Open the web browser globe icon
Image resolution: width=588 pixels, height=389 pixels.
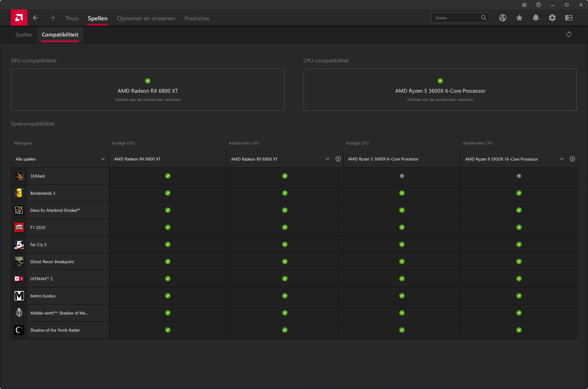coord(503,18)
